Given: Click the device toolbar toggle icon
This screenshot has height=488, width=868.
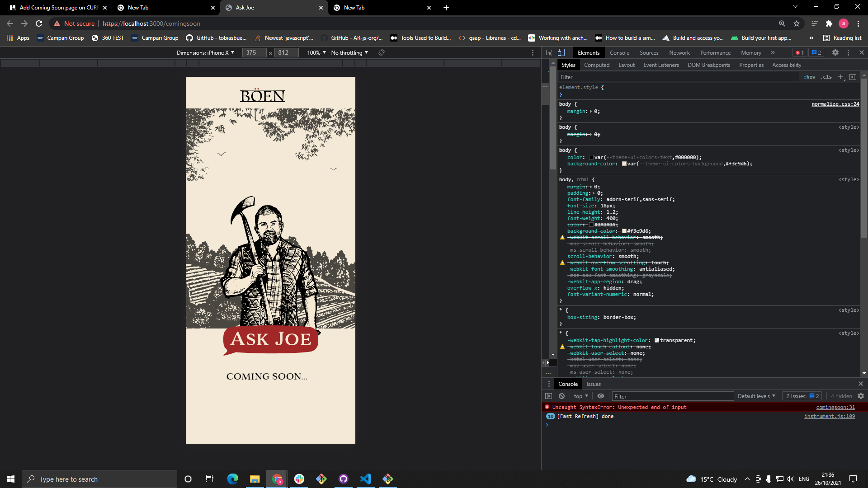Looking at the screenshot, I should point(561,52).
